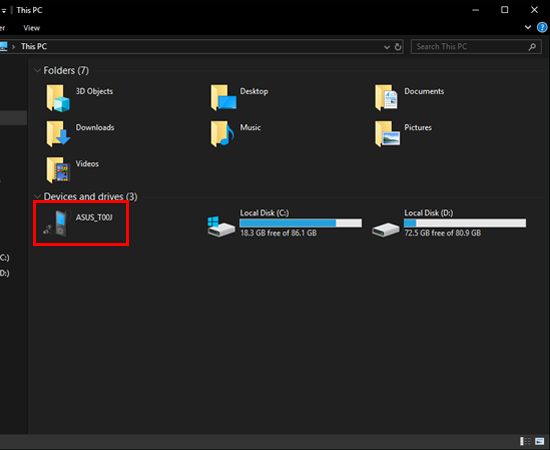Open the 3D Objects folder icon

click(58, 98)
